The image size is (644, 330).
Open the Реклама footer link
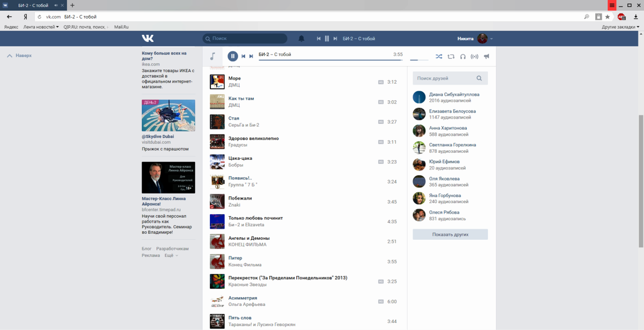(151, 255)
